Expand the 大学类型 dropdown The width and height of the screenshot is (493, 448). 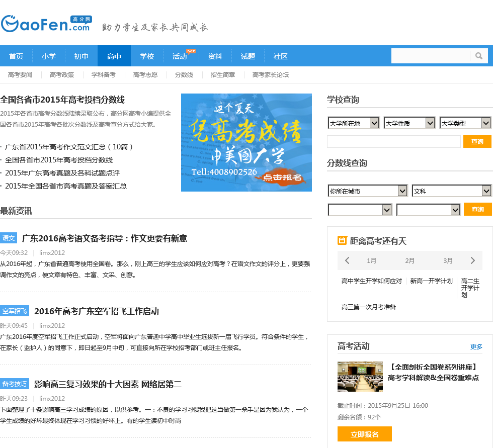click(x=465, y=123)
